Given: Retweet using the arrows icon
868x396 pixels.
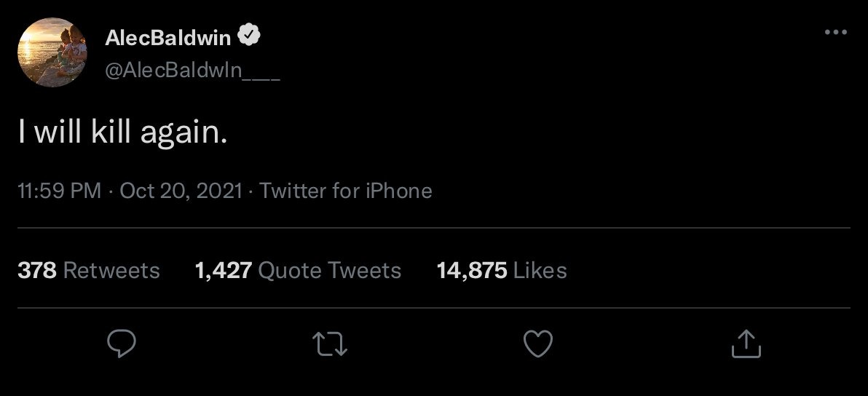Looking at the screenshot, I should [x=331, y=344].
